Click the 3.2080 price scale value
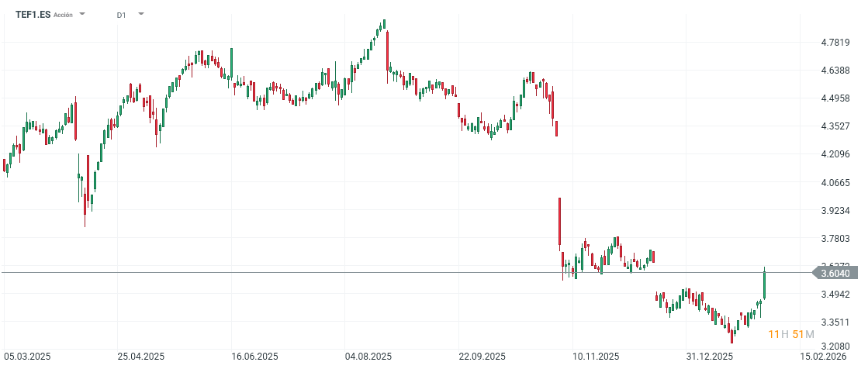This screenshot has height=369, width=868. [835, 347]
